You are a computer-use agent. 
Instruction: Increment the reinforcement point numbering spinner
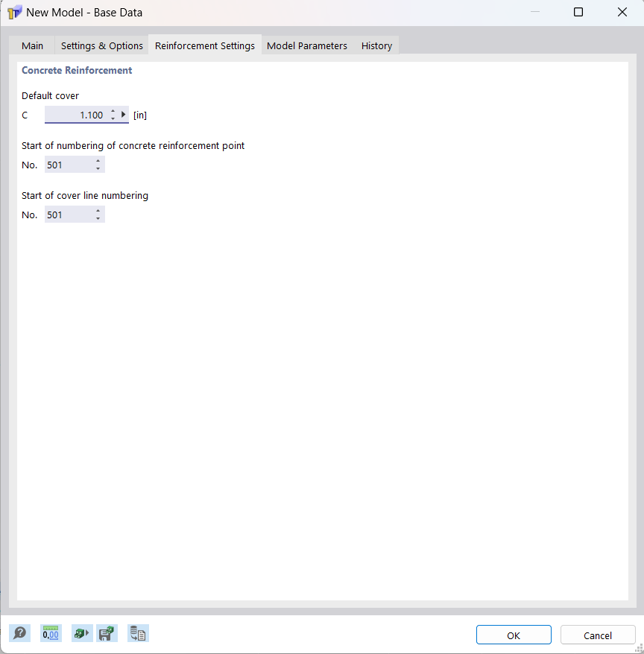98,161
